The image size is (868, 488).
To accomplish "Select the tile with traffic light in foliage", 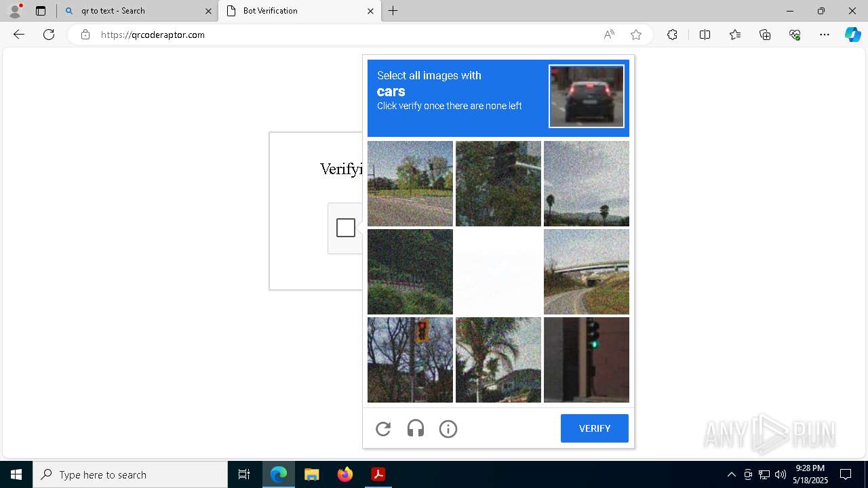I will [x=498, y=184].
